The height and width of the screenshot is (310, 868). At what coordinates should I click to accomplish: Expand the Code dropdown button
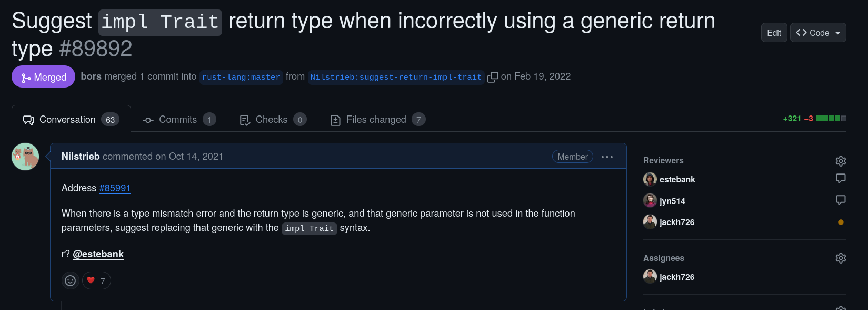click(818, 33)
